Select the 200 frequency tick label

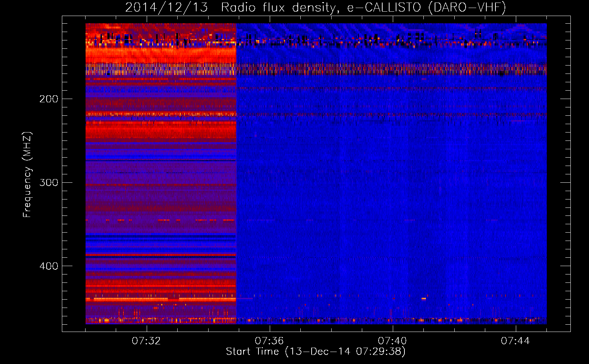49,99
